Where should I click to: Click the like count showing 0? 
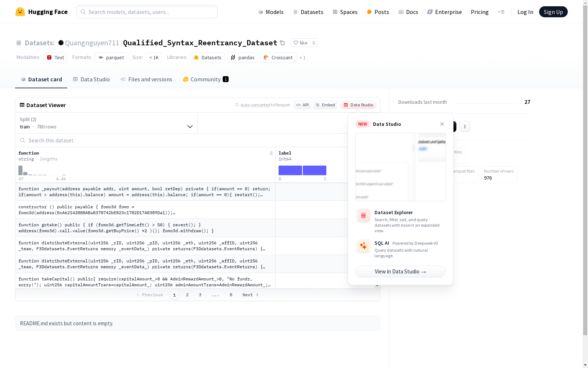point(313,43)
